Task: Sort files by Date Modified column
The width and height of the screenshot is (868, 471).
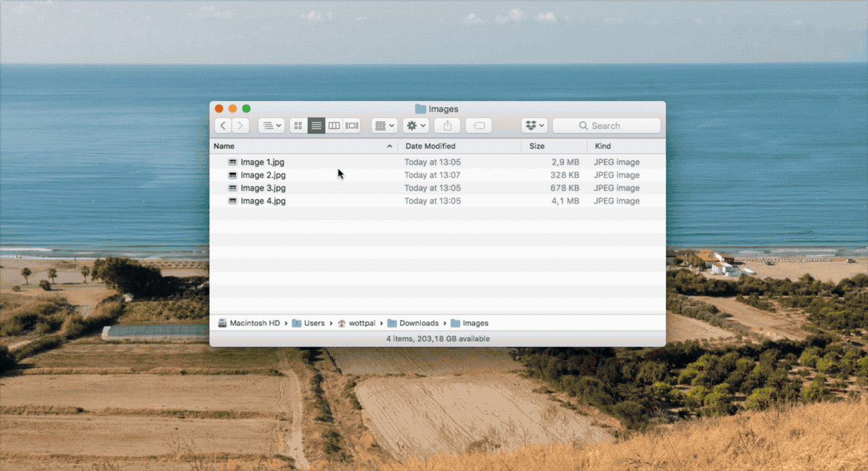Action: pos(430,146)
